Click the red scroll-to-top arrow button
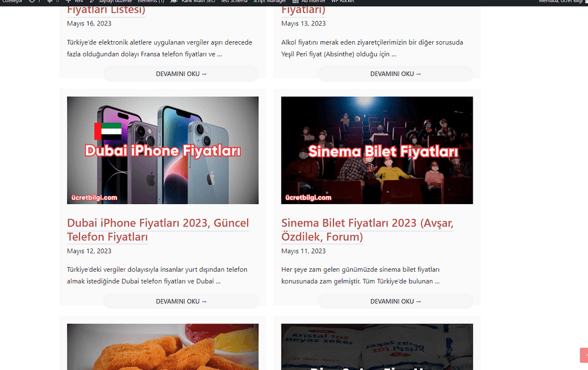 click(584, 355)
